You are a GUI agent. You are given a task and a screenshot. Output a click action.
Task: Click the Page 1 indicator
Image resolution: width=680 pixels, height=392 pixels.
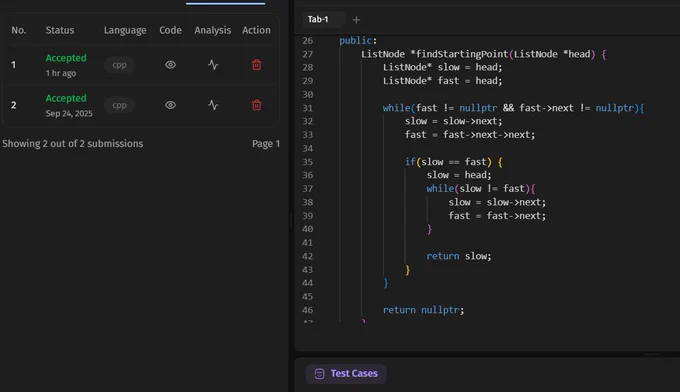(x=266, y=144)
